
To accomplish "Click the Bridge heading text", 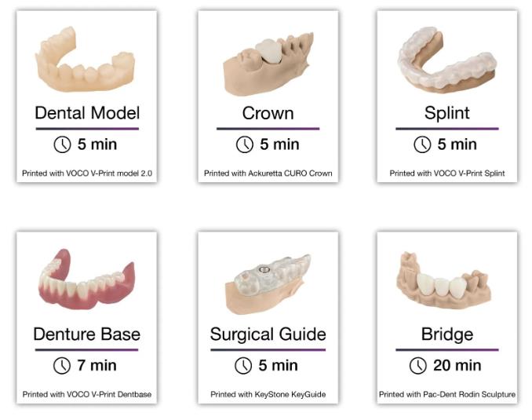I will pyautogui.click(x=446, y=334).
